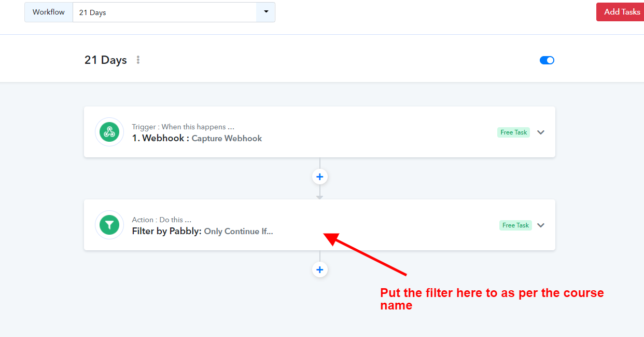
Task: Click the Add Tasks button
Action: tap(621, 12)
